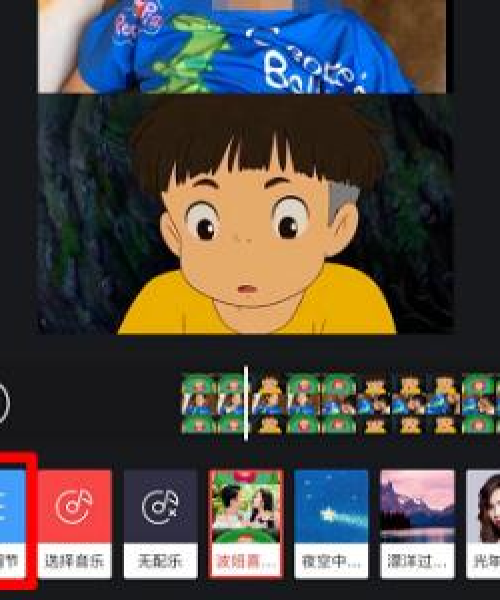Select the timeline frame just right of the playhead
The height and width of the screenshot is (600, 500).
click(269, 404)
